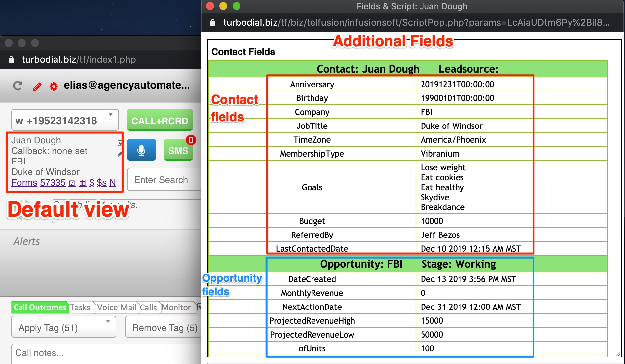Switch to the Tasks tab
Viewport: 625px width, 364px height.
point(80,308)
